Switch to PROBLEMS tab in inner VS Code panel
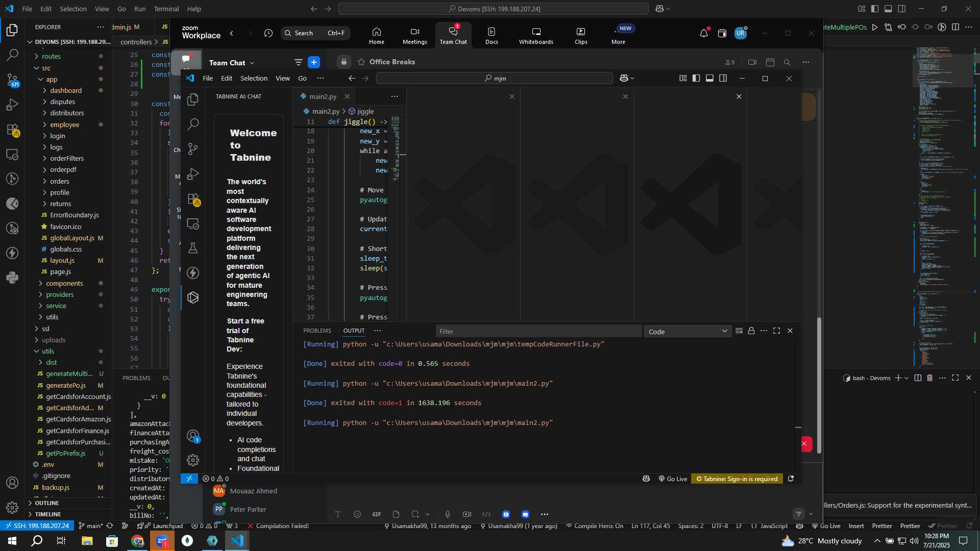 pos(317,331)
